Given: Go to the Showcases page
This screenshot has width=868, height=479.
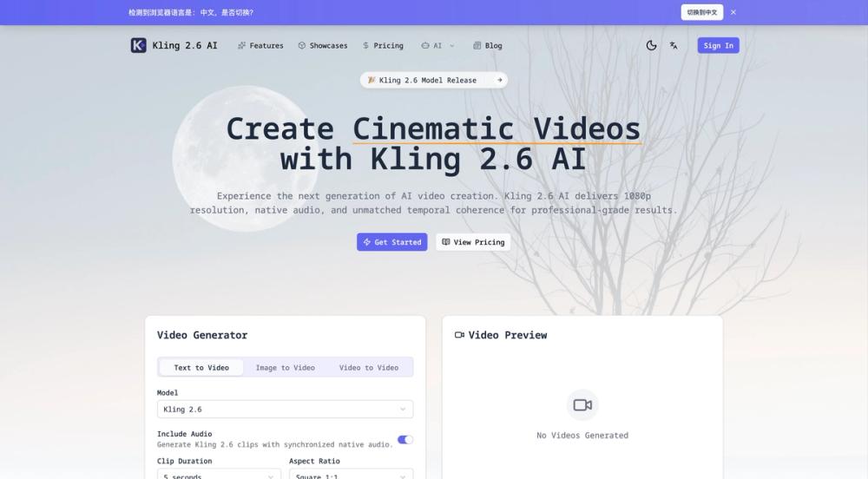Looking at the screenshot, I should pyautogui.click(x=323, y=45).
